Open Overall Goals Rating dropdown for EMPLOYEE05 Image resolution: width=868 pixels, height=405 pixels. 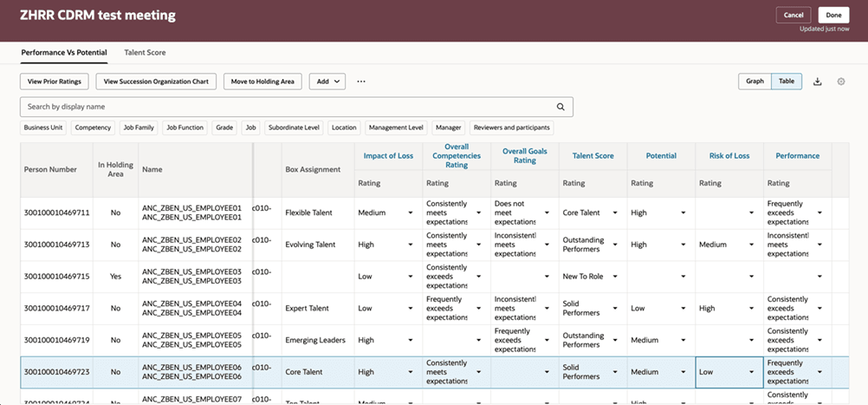pyautogui.click(x=547, y=340)
